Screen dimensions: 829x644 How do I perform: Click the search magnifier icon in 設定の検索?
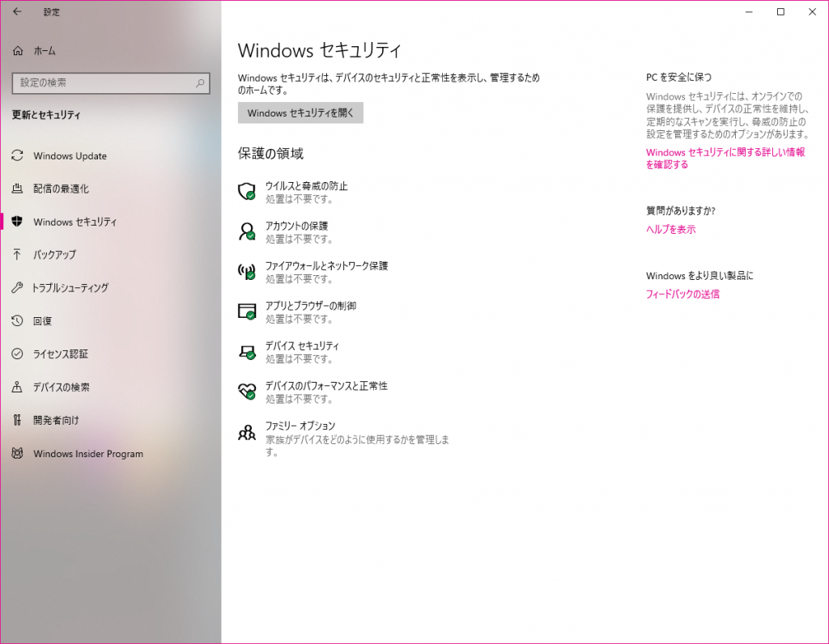[x=200, y=83]
